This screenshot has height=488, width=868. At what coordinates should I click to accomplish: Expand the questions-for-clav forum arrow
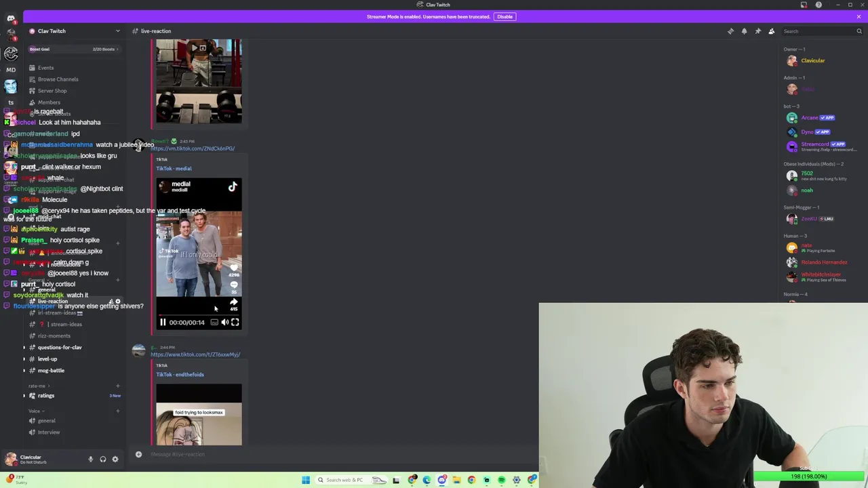coord(24,347)
